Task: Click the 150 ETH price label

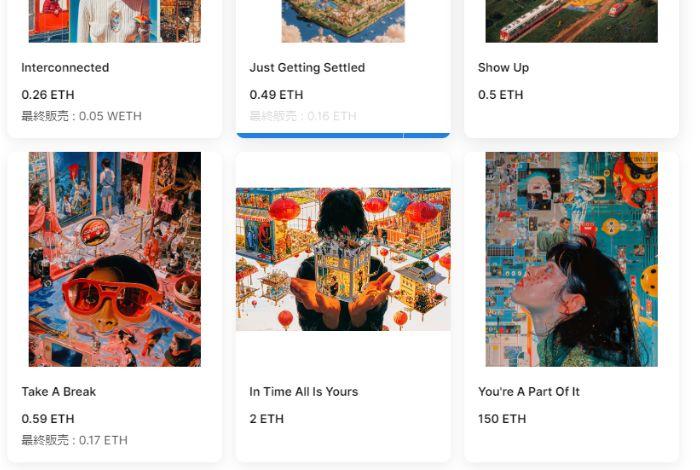Action: point(502,419)
